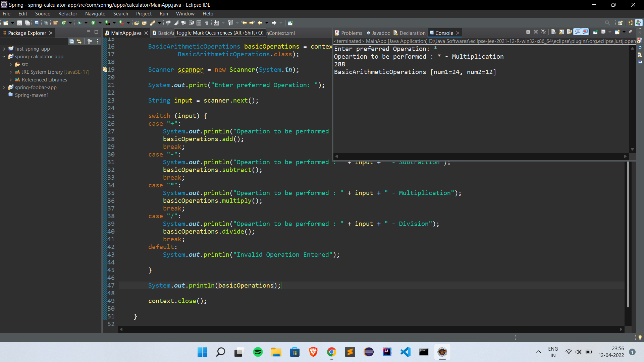Click the Forward navigation arrow
This screenshot has width=644, height=362.
pos(274,23)
